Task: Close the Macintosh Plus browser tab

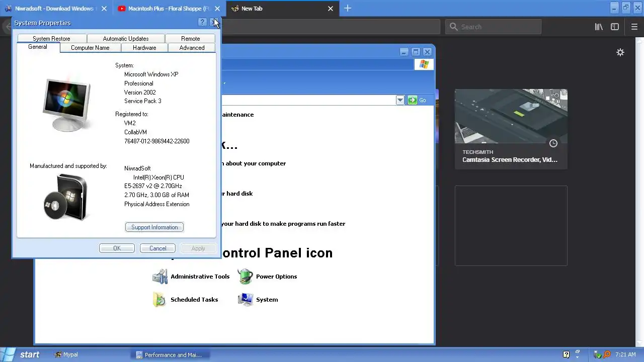Action: tap(217, 9)
